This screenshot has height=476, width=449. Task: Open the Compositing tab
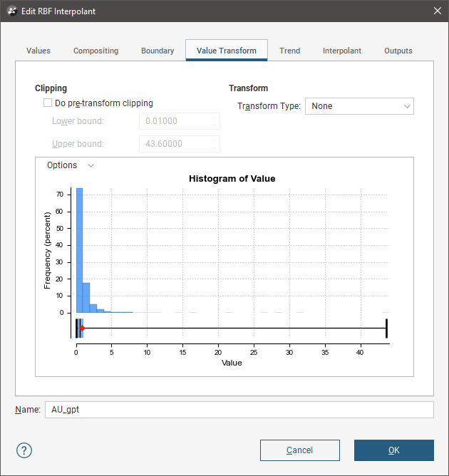tap(96, 51)
